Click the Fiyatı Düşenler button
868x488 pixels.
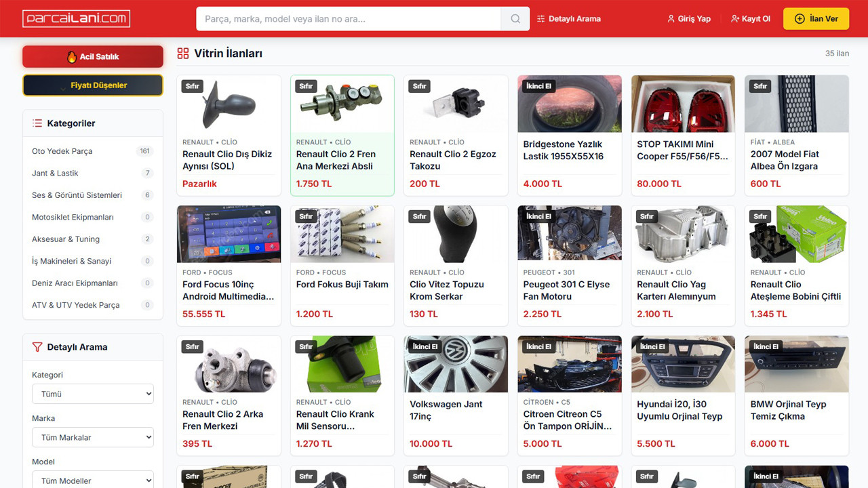(93, 85)
